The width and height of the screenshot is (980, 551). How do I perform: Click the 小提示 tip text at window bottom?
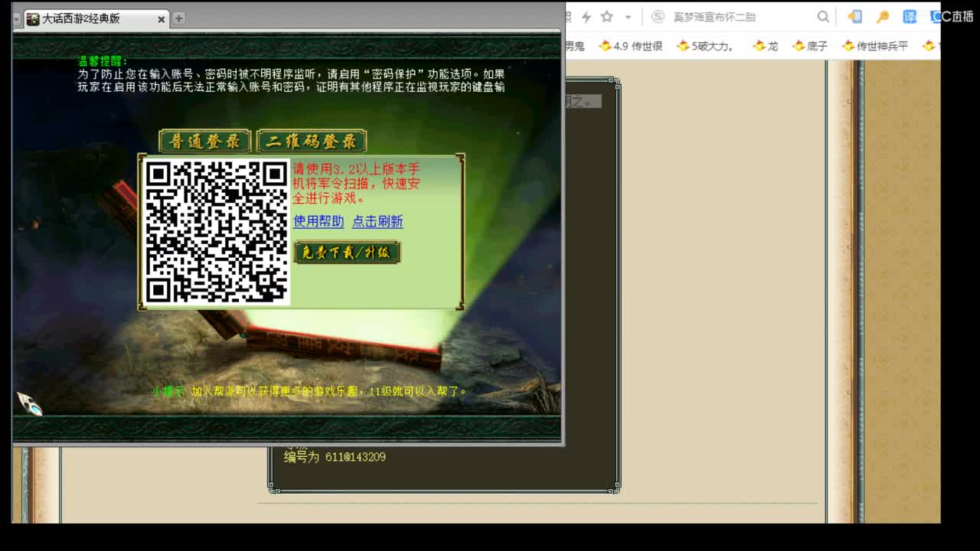pyautogui.click(x=309, y=391)
